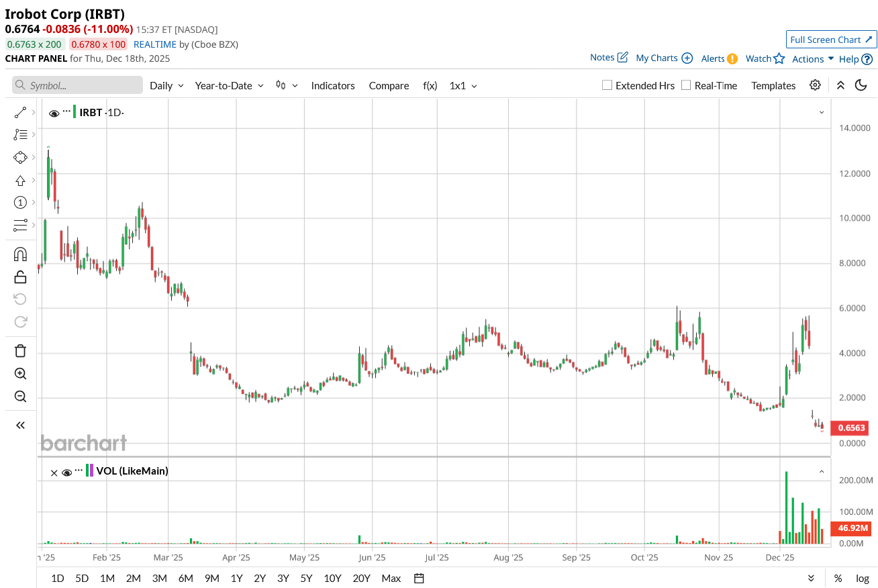Image resolution: width=878 pixels, height=588 pixels.
Task: Collapse the IRBT price pane chevron
Action: pyautogui.click(x=822, y=113)
